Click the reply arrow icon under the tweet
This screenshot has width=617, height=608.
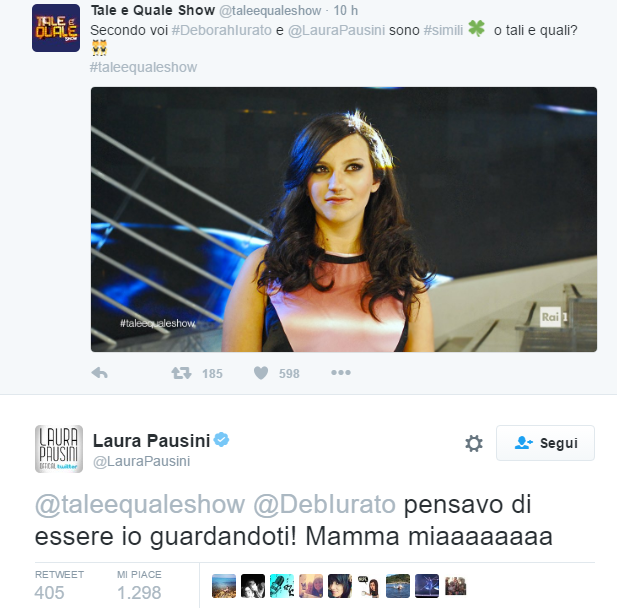click(x=99, y=373)
